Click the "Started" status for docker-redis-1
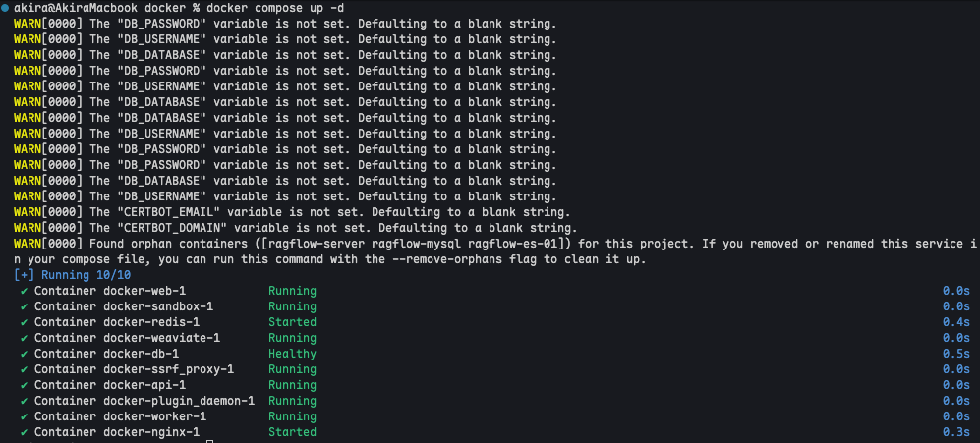This screenshot has width=980, height=443. 292,322
